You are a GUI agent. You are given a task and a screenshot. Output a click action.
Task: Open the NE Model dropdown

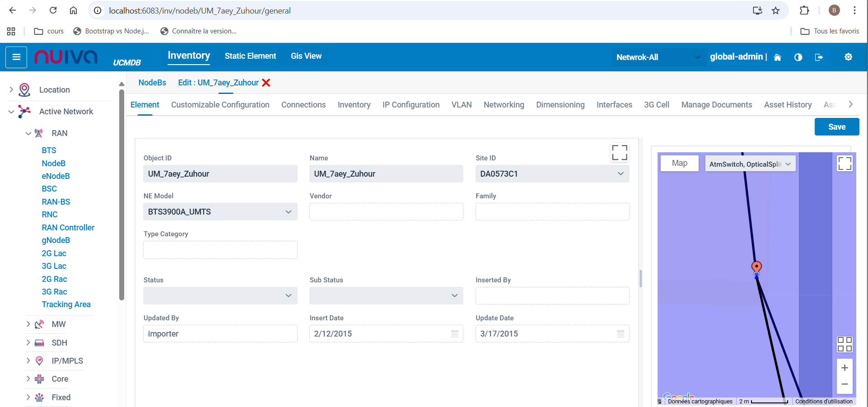click(288, 212)
